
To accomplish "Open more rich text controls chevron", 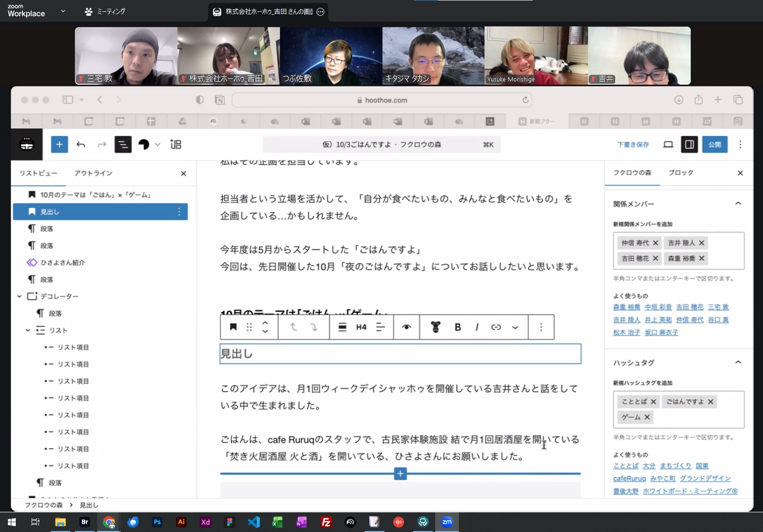I will coord(515,327).
